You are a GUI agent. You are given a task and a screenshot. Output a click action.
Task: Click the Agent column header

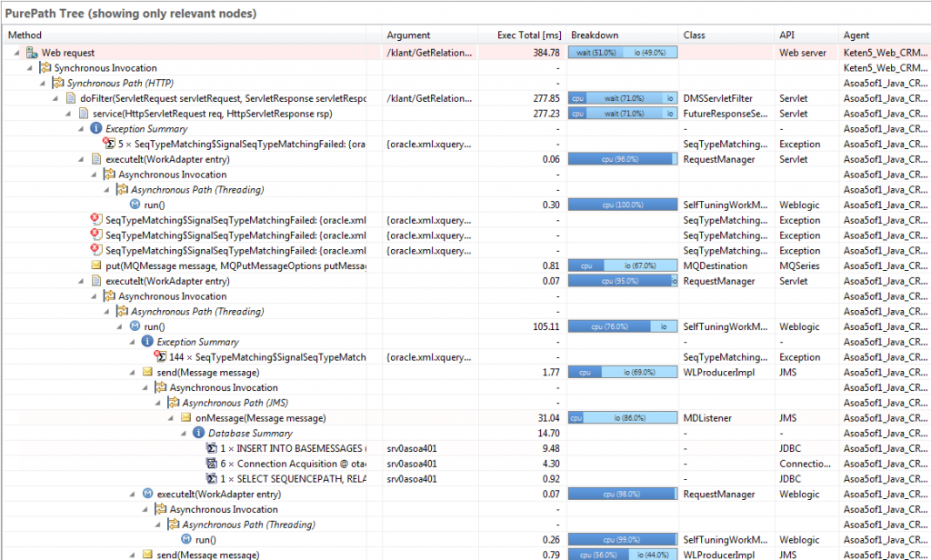coord(856,35)
